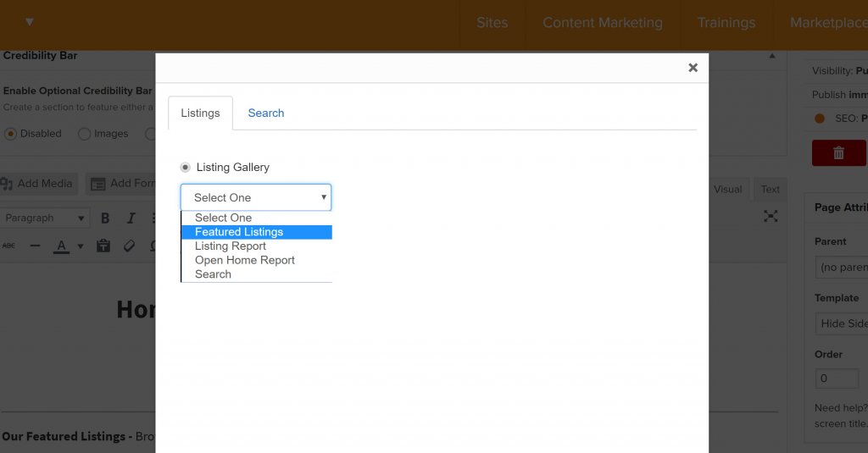Click the red trash button
Viewport: 868px width, 453px height.
pyautogui.click(x=838, y=152)
